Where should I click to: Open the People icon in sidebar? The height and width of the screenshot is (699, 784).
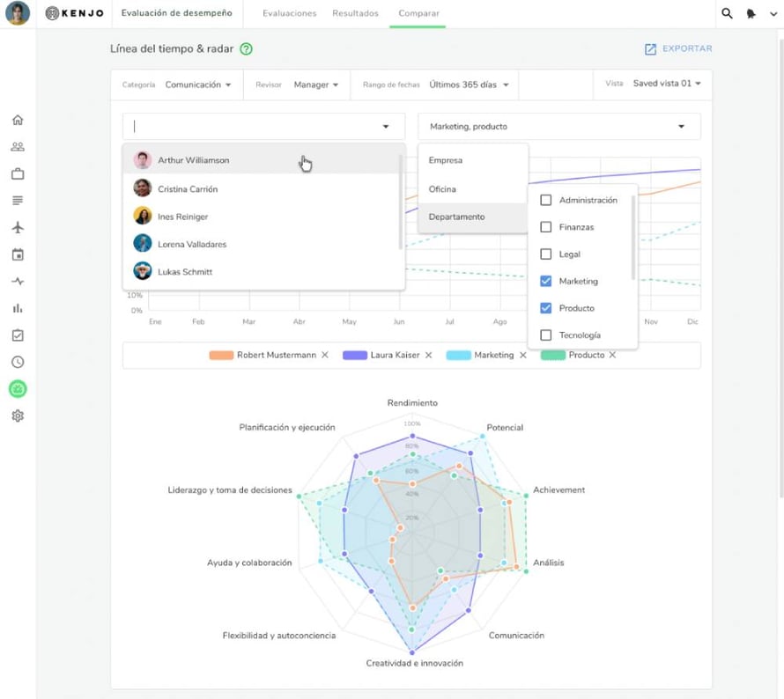pyautogui.click(x=18, y=147)
